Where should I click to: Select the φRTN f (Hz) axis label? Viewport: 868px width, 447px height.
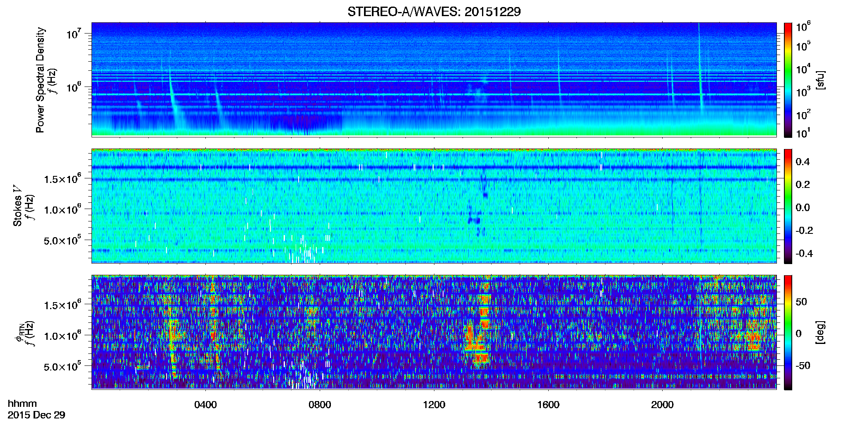tap(25, 333)
